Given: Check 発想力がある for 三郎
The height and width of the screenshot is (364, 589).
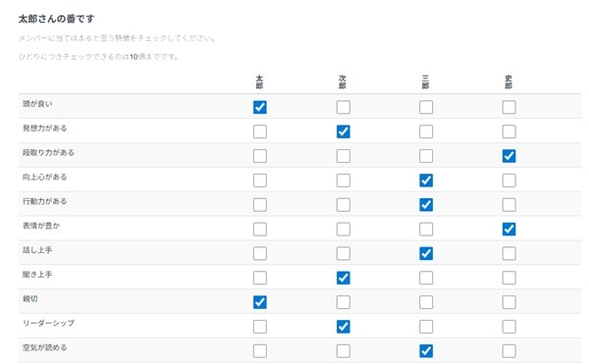Looking at the screenshot, I should 426,131.
